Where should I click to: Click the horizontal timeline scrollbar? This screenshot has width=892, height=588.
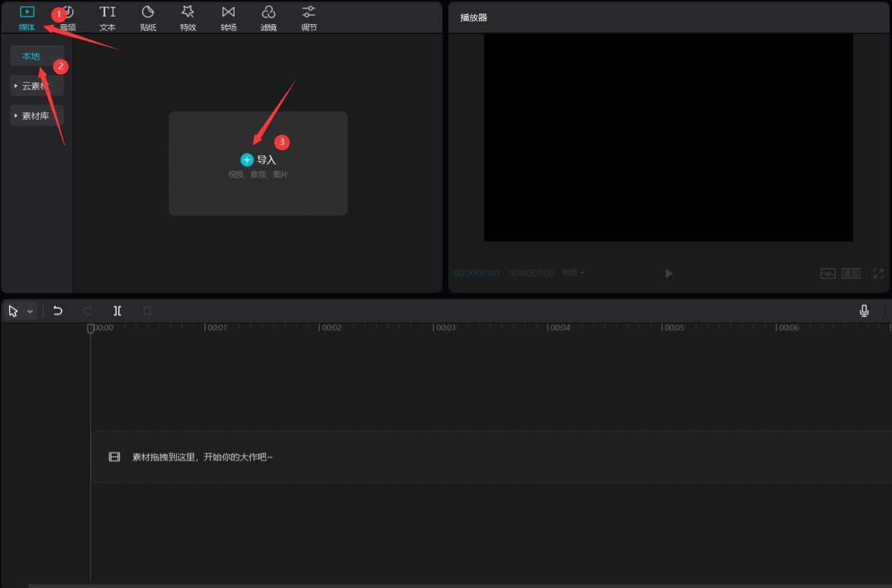click(459, 586)
